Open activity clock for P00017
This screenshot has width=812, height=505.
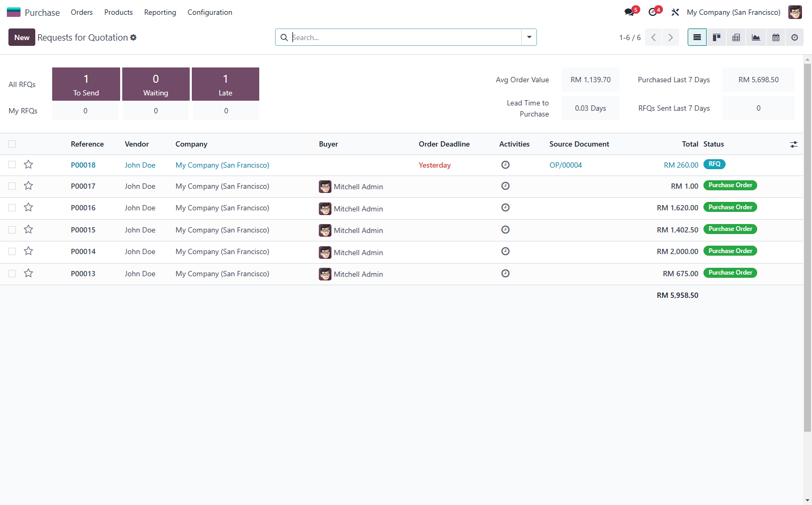[x=505, y=186]
